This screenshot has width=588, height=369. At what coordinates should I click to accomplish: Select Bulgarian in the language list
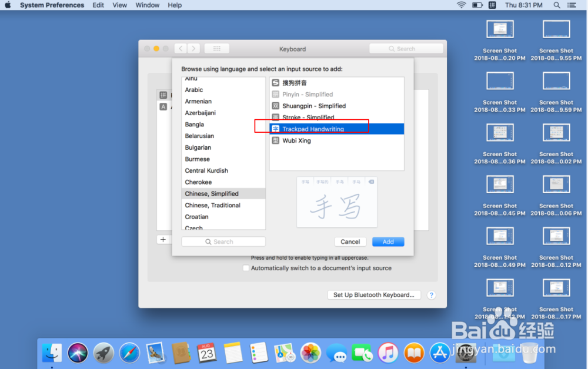tap(223, 147)
